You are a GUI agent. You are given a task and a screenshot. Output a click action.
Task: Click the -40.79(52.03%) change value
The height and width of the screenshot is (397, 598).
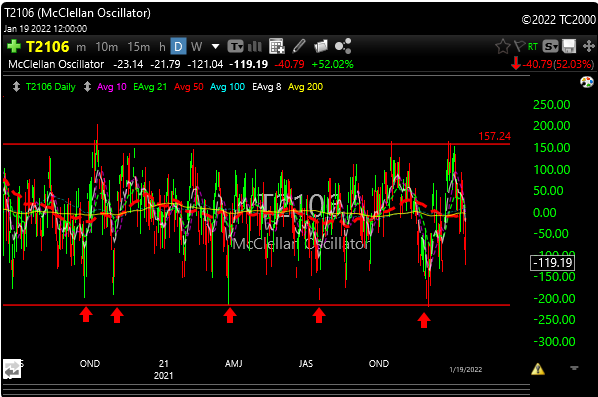pos(558,64)
